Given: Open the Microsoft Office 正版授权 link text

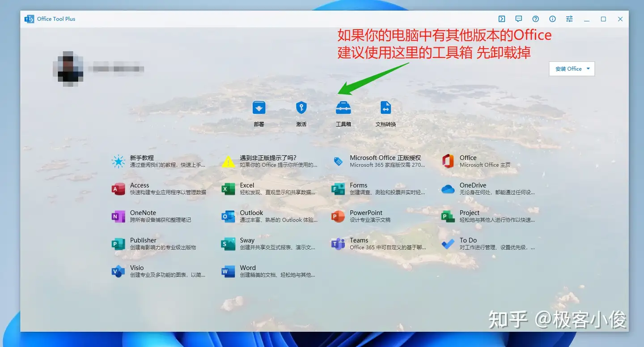Looking at the screenshot, I should click(386, 158).
